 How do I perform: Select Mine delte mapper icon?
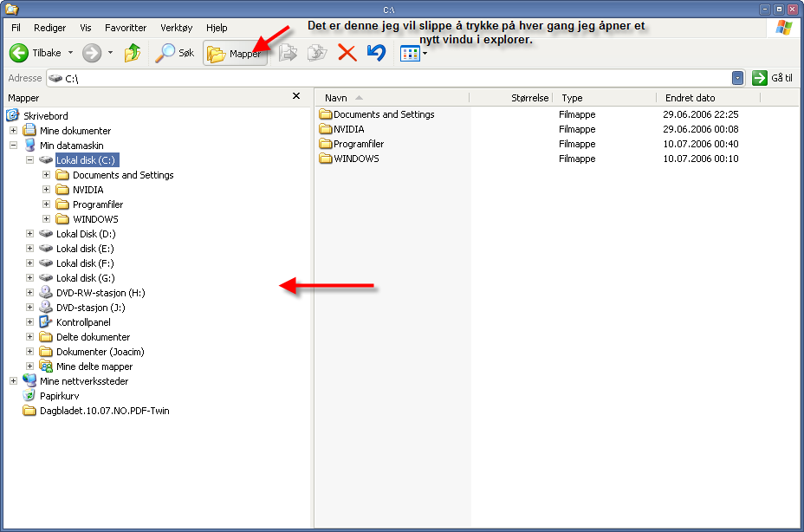coord(46,367)
